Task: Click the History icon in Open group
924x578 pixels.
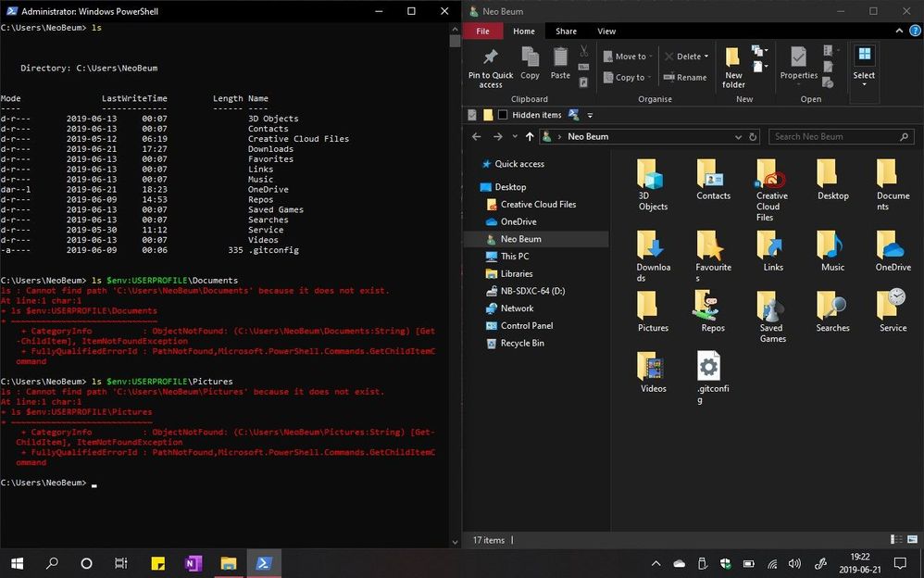Action: pyautogui.click(x=828, y=82)
